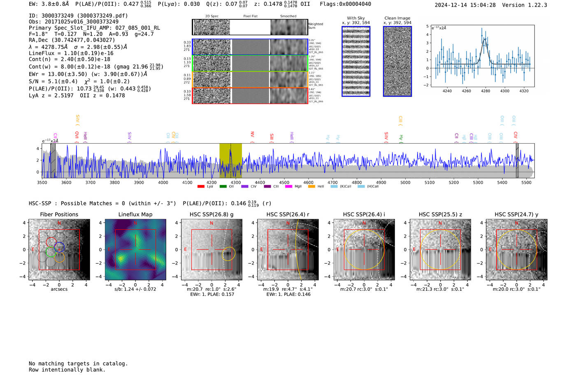Click the 'S/N = 5.1(±0.4)' line
The image size is (576, 392).
click(x=53, y=81)
